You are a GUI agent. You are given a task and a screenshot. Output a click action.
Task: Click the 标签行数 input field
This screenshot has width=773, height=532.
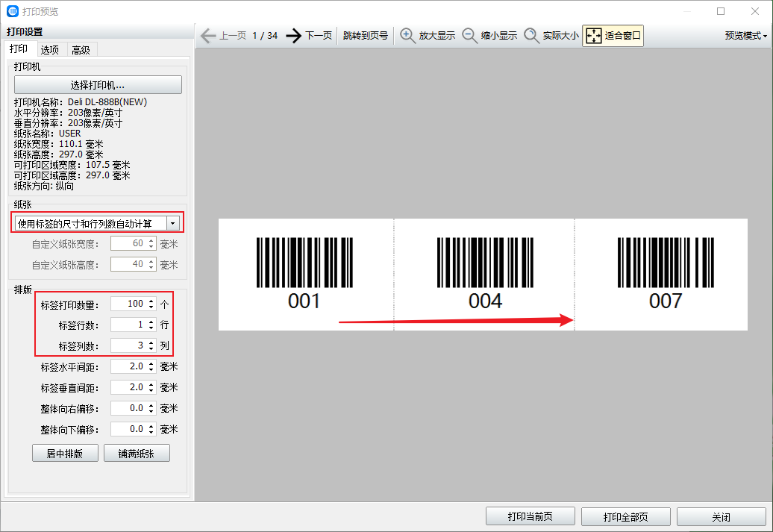click(128, 325)
